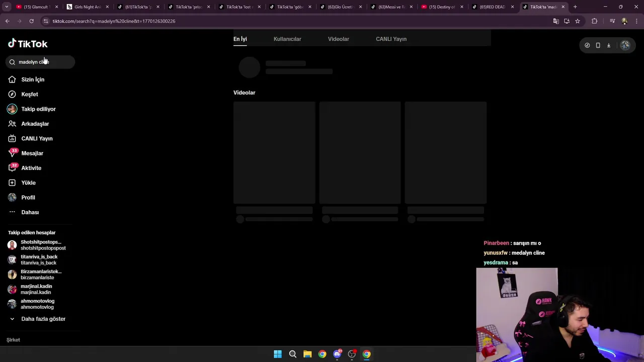Click the Takip ediliyor avatar icon
644x362 pixels.
12,109
